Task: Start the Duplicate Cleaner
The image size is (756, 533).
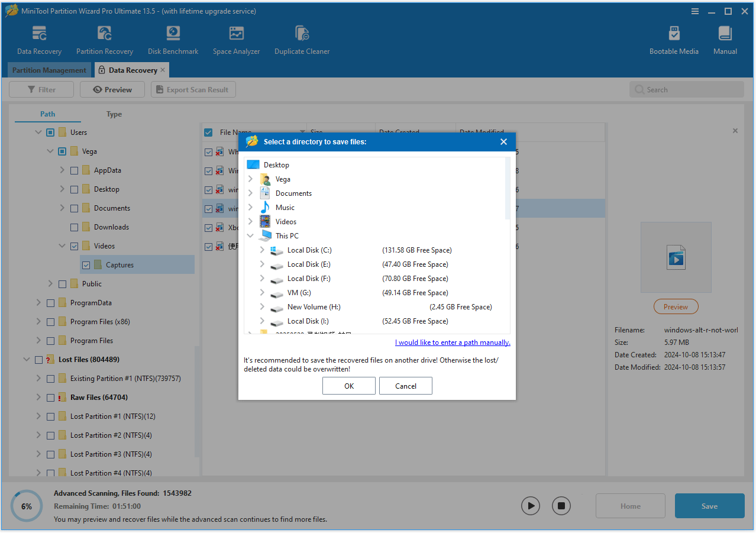Action: 302,38
